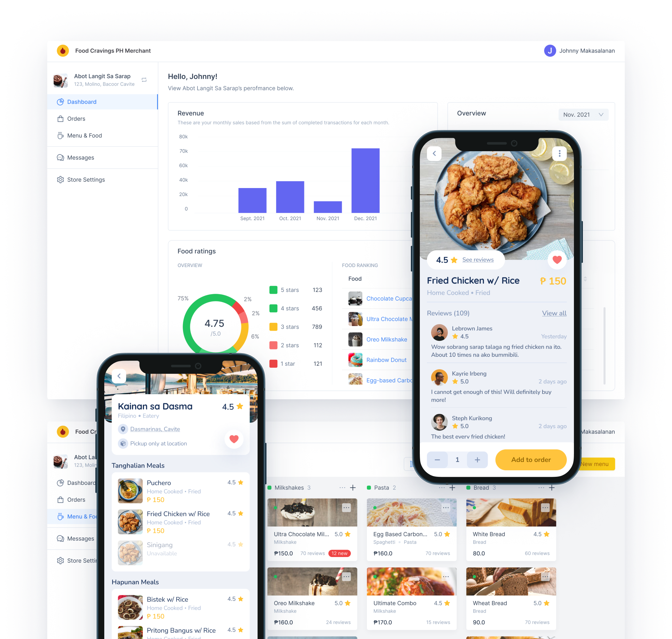Click the heart/favorite icon on Fried Chicken
Screen dimensions: 672x639
tap(557, 259)
